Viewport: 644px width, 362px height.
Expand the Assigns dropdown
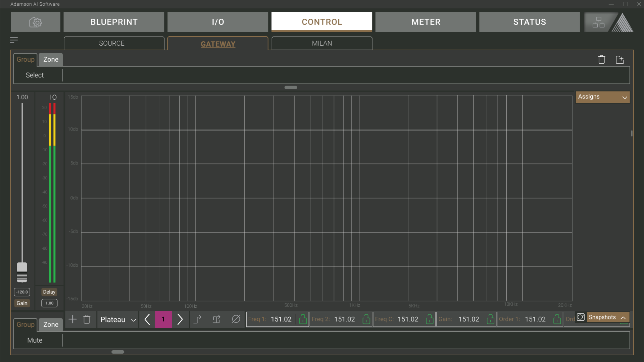coord(602,97)
